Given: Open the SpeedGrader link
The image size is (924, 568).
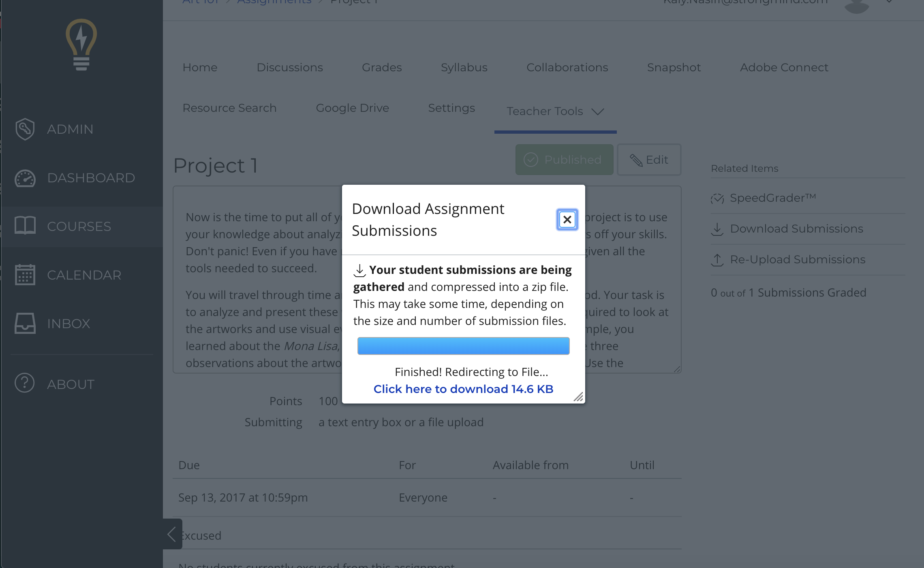Looking at the screenshot, I should (x=772, y=198).
